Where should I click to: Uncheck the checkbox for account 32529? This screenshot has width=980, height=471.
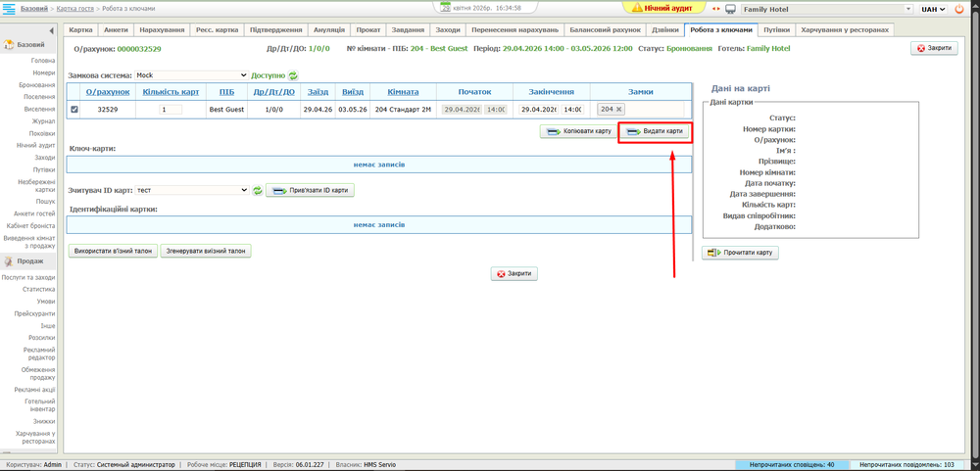74,110
